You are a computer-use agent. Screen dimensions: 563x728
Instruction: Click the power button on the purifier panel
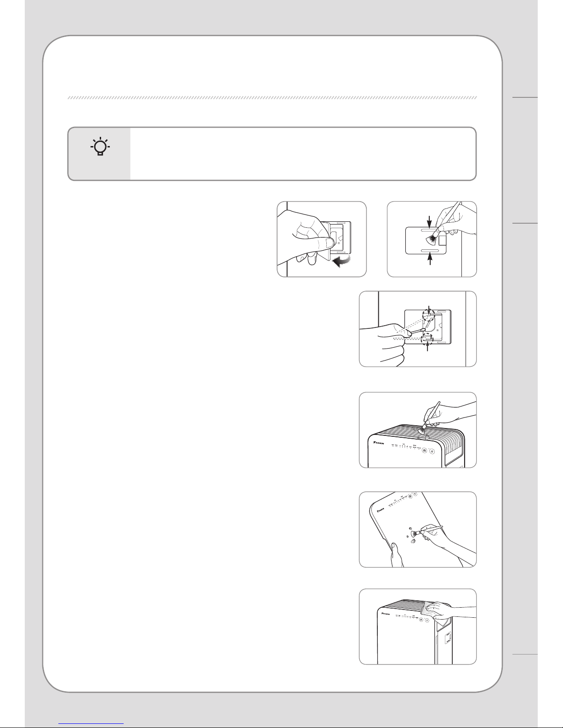(432, 451)
